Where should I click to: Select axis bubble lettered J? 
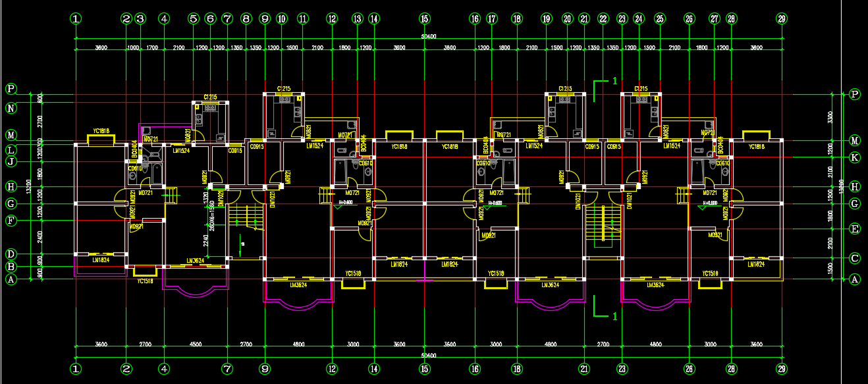(11, 161)
